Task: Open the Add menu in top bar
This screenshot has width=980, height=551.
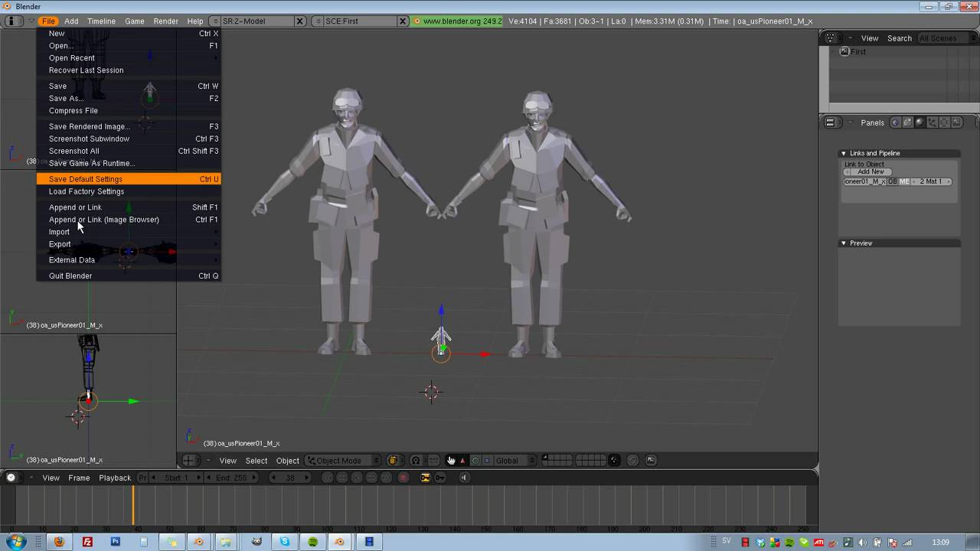Action: pyautogui.click(x=71, y=21)
